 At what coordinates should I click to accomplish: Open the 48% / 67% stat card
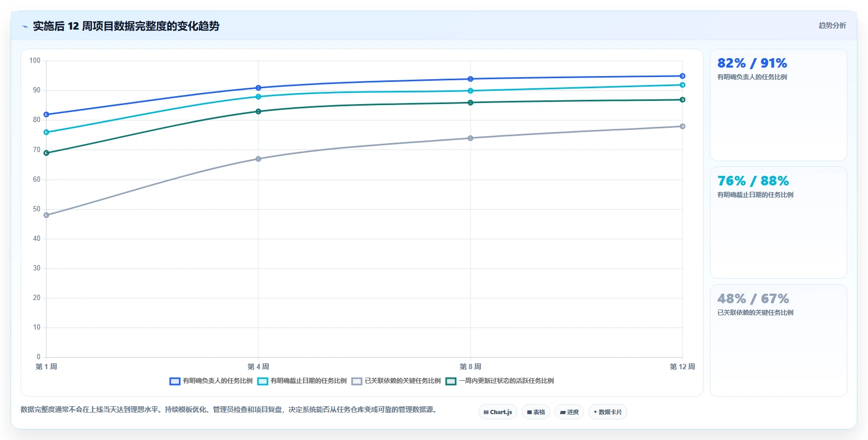coord(778,341)
